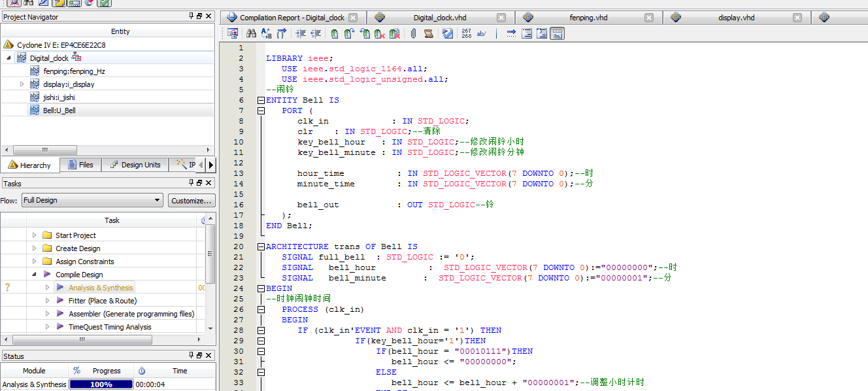Viewport: 868px width, 391px height.
Task: Collapse the PORT block at line 7
Action: (x=261, y=110)
